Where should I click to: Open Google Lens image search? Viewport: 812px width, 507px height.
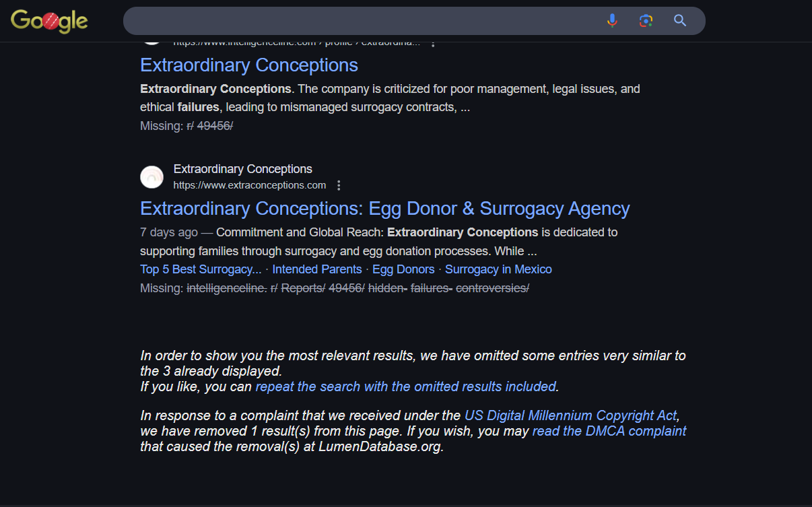click(646, 21)
